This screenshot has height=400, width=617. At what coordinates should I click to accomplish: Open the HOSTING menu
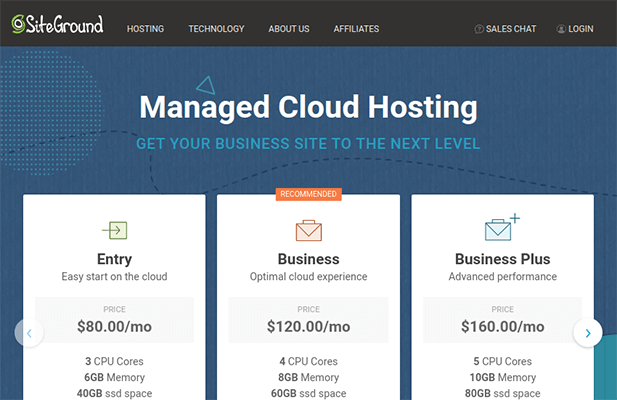[145, 29]
